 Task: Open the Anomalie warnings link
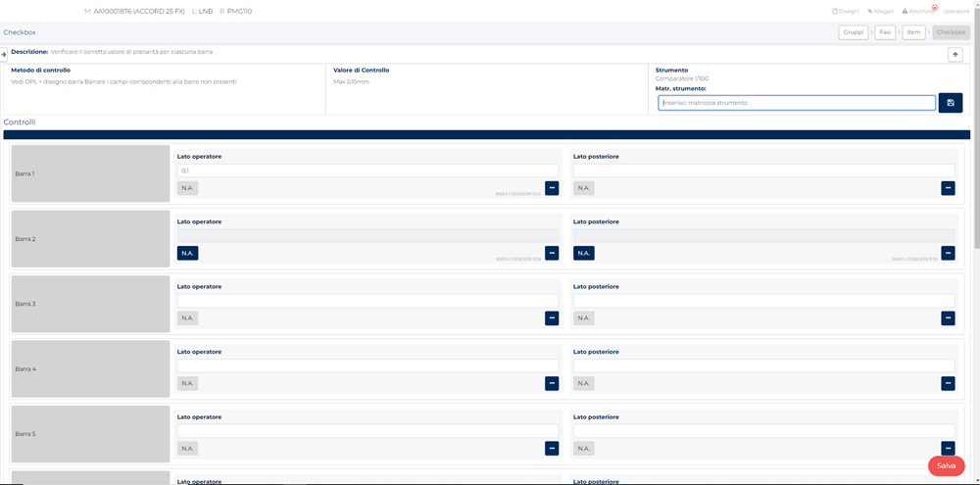(x=918, y=11)
